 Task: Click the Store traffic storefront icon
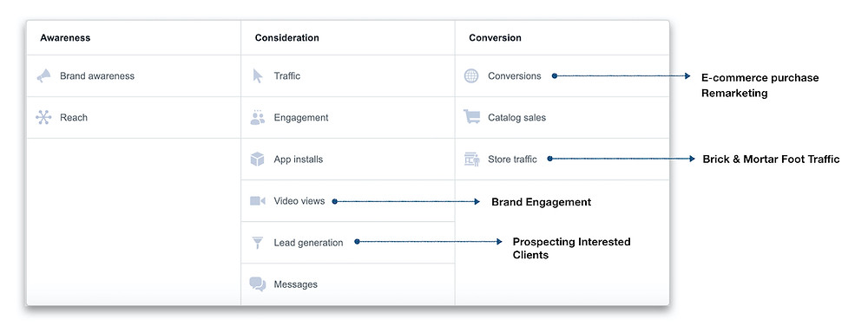(x=471, y=160)
